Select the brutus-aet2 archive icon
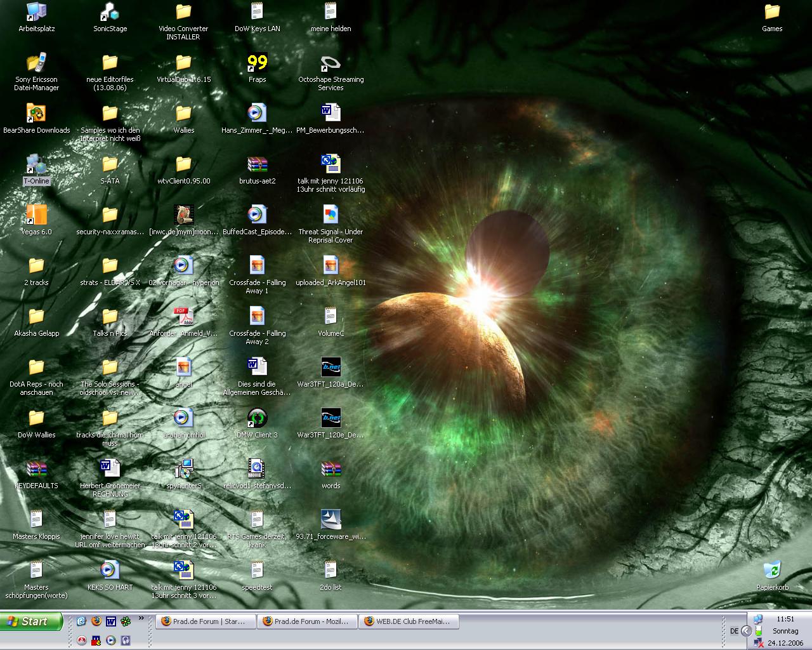 pyautogui.click(x=257, y=164)
